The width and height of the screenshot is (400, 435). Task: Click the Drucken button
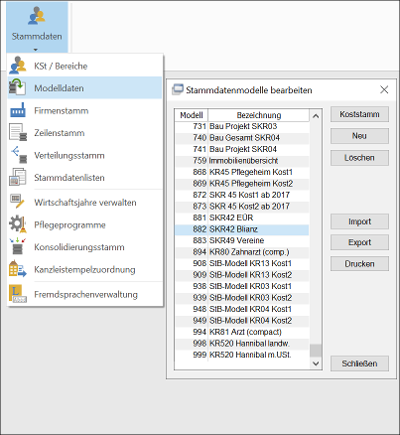[x=359, y=264]
